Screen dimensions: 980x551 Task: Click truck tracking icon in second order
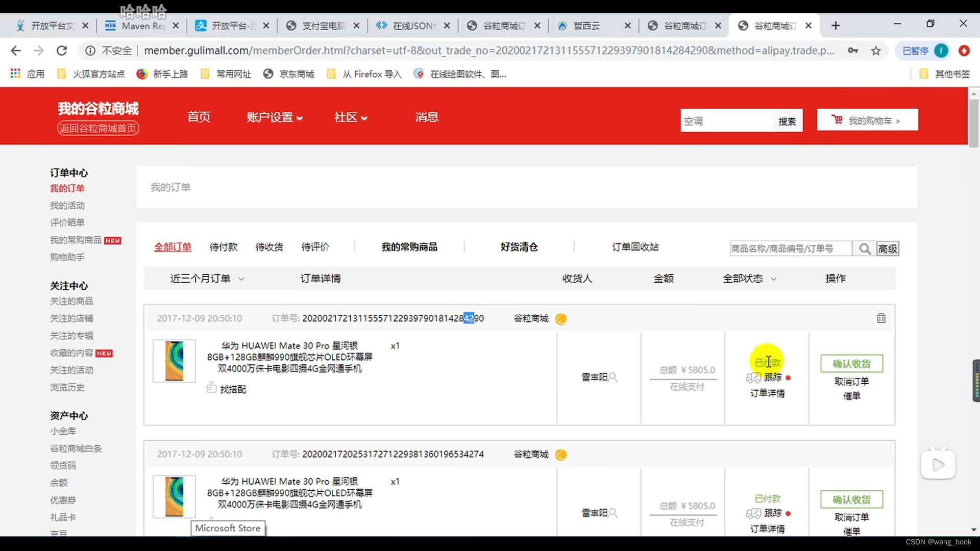coord(753,514)
